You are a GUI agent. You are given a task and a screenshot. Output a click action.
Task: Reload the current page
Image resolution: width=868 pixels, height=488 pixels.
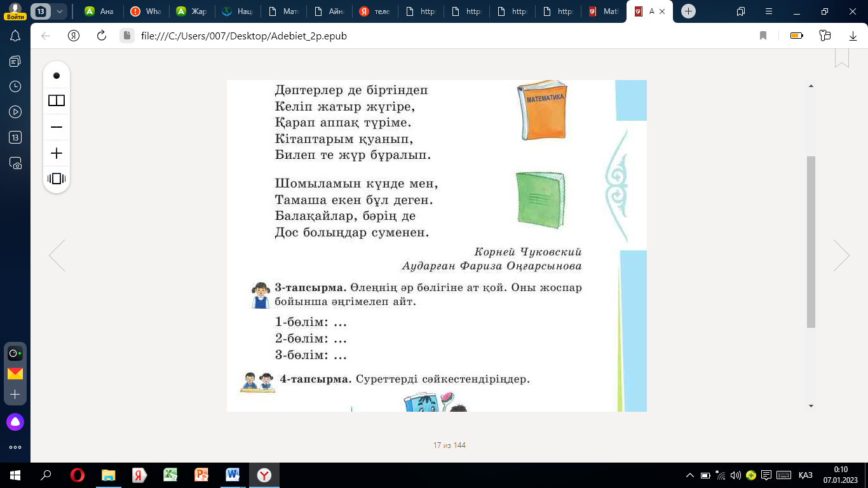[x=101, y=36]
